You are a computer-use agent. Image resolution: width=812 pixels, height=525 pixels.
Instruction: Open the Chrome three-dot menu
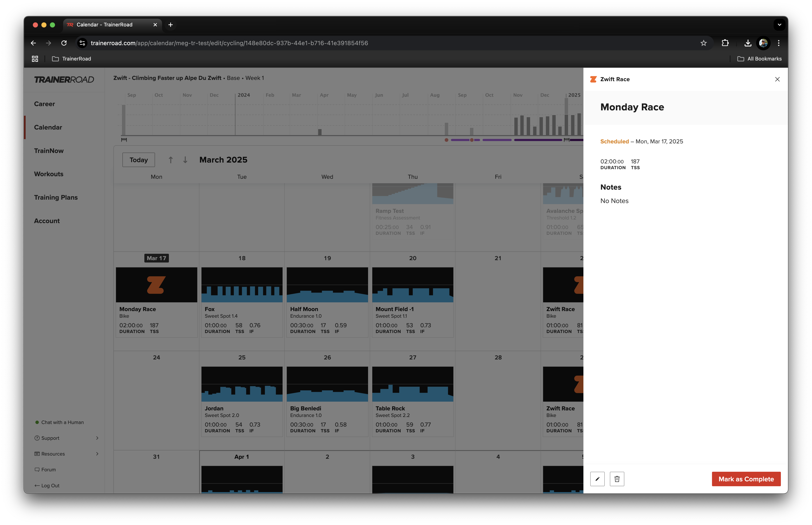(x=779, y=43)
